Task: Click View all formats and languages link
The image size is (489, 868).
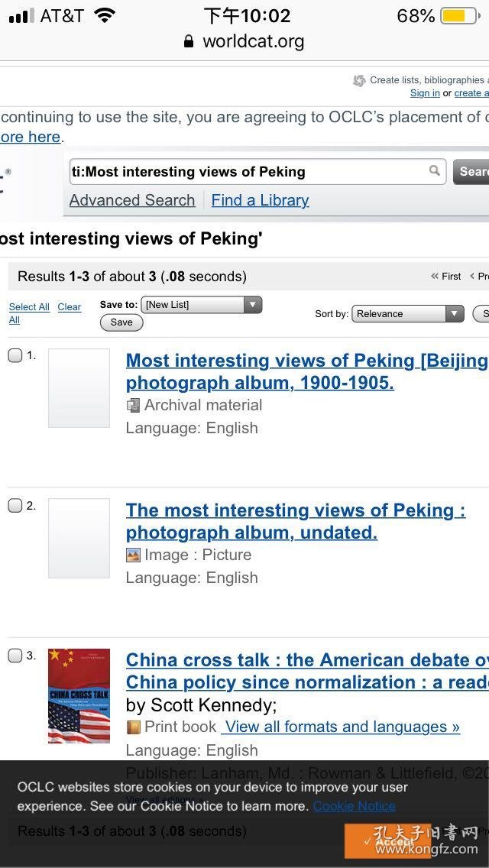Action: coord(341,727)
